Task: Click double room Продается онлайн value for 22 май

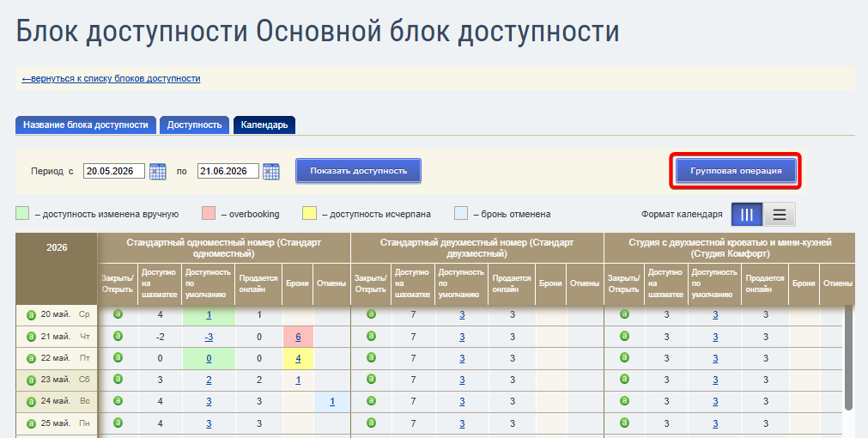Action: click(512, 358)
